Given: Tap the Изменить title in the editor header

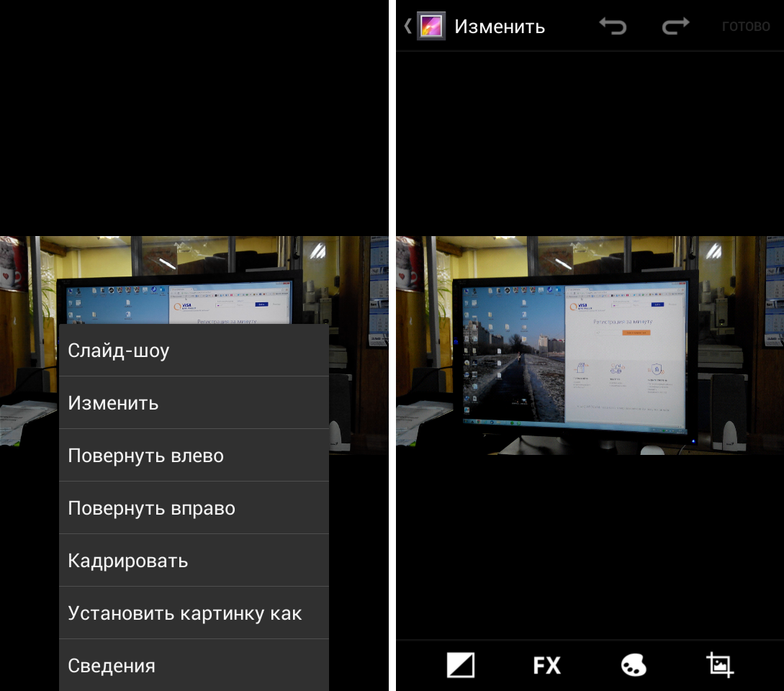Looking at the screenshot, I should [x=499, y=27].
